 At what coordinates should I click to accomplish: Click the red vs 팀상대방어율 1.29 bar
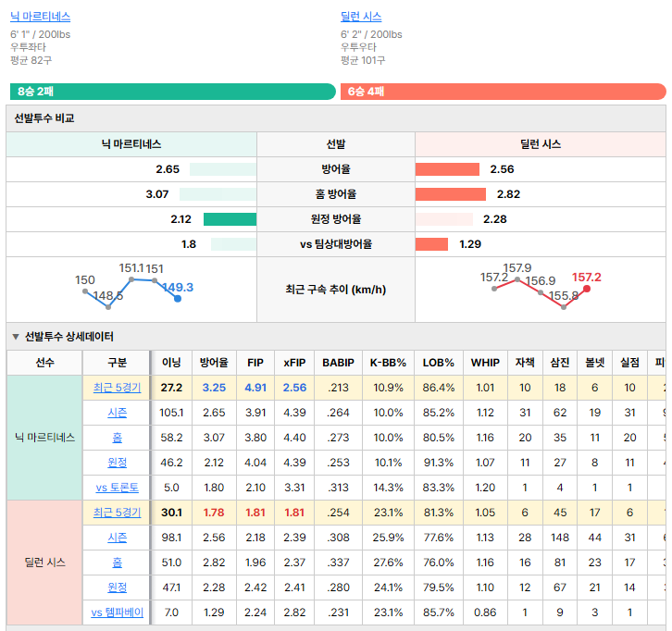tap(431, 244)
